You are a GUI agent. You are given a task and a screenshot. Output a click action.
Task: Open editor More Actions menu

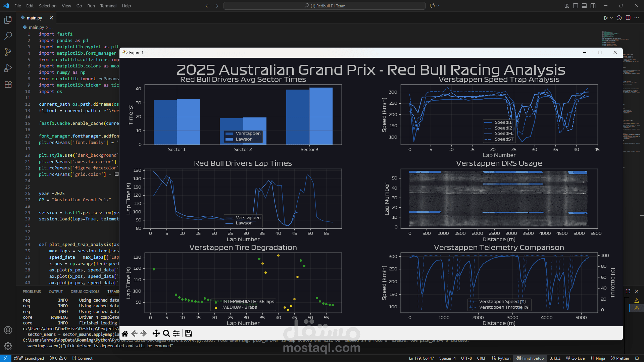point(637,18)
